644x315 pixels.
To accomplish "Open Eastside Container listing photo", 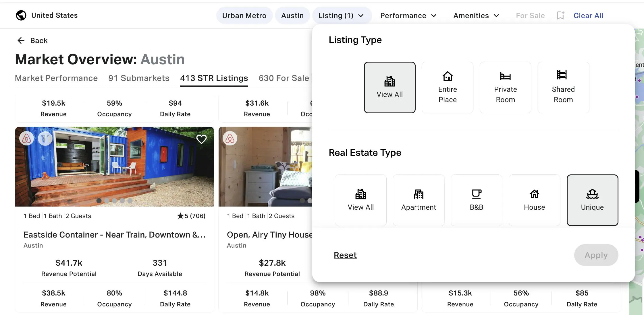I will 114,166.
